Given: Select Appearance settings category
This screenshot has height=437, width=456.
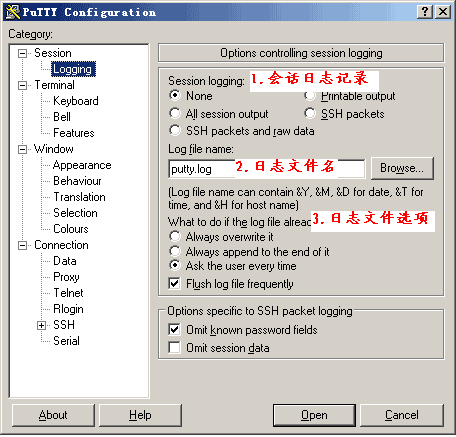Looking at the screenshot, I should [x=82, y=165].
